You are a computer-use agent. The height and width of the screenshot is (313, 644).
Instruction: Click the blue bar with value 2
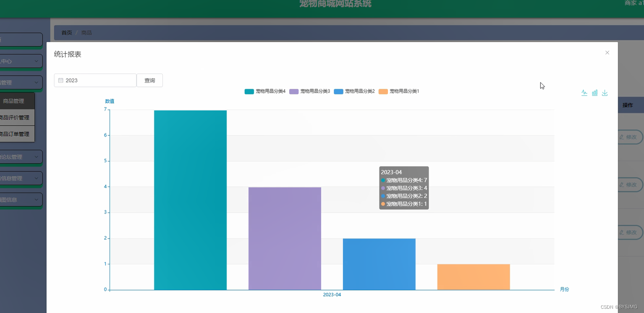click(379, 264)
